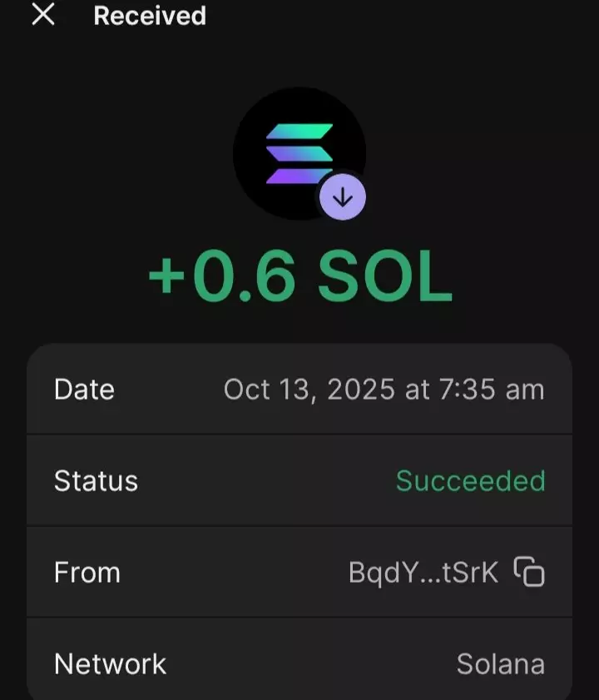Viewport: 599px width, 700px height.
Task: Click the Status label
Action: (x=96, y=481)
